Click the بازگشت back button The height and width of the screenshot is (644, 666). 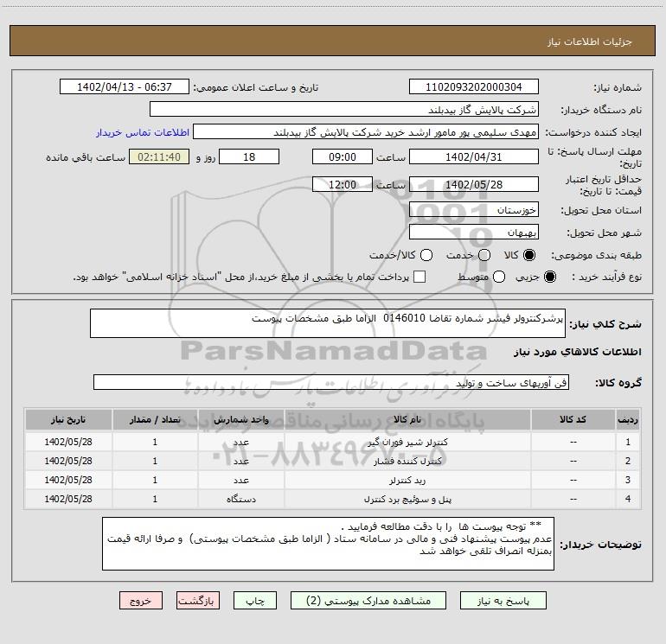[198, 601]
